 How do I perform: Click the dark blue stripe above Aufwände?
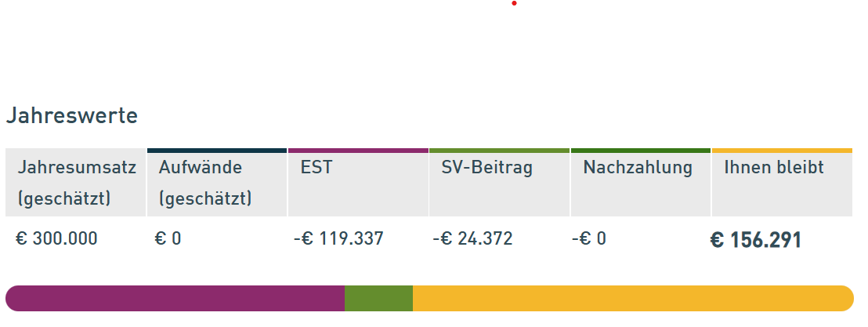(x=216, y=151)
